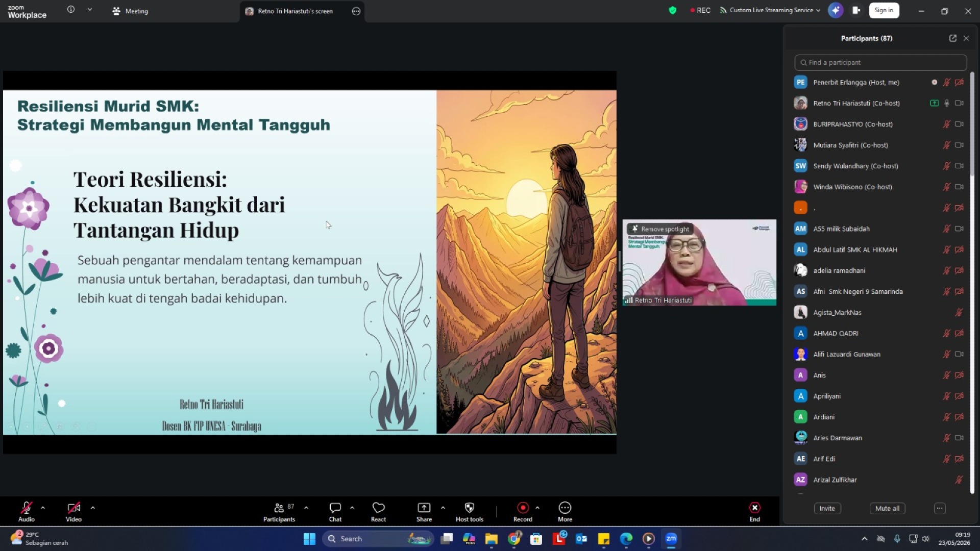980x551 pixels.
Task: Open File Explorer from the taskbar
Action: [x=491, y=539]
